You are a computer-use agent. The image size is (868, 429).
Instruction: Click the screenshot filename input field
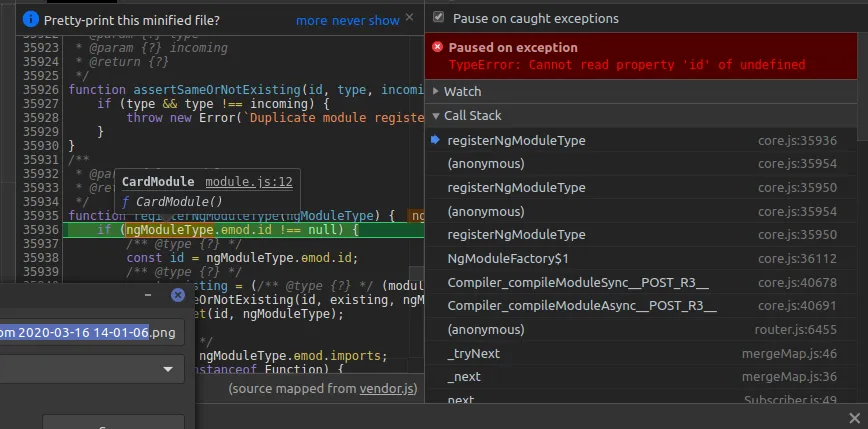[92, 333]
